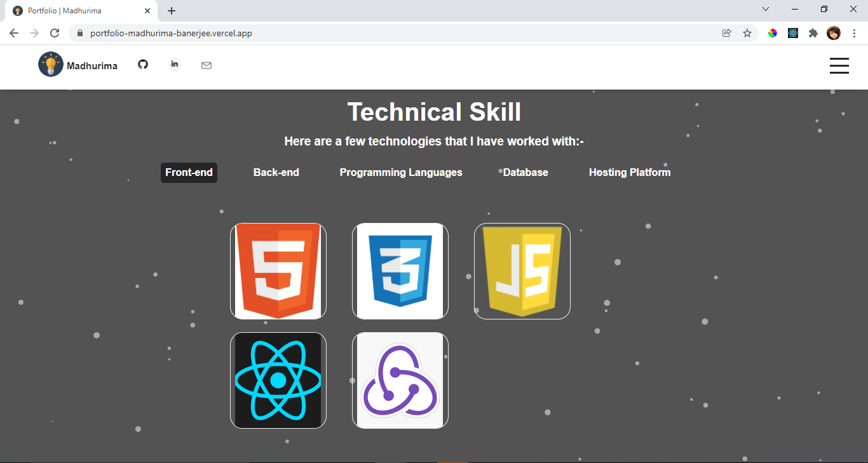The width and height of the screenshot is (868, 463).
Task: Click the color wheel extension icon
Action: (773, 33)
